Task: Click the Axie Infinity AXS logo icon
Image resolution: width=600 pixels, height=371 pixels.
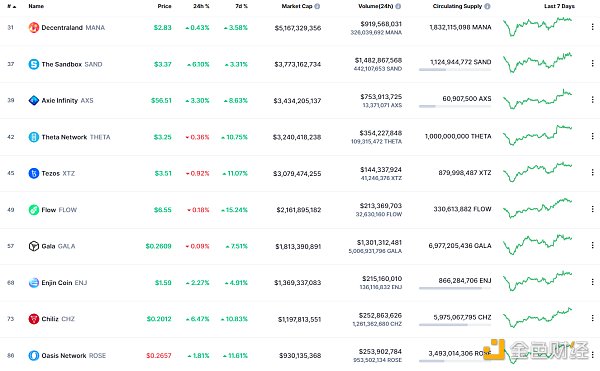Action: pyautogui.click(x=34, y=101)
